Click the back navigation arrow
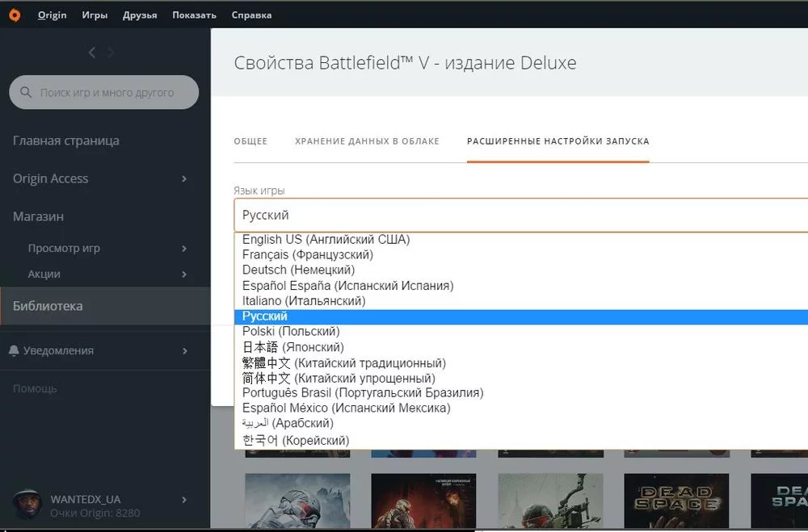This screenshot has height=532, width=808. (x=92, y=52)
